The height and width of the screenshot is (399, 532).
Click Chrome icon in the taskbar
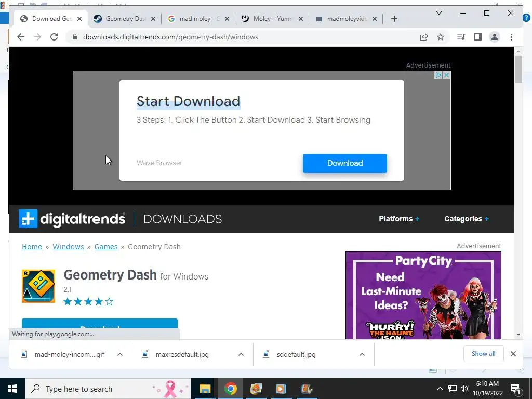[x=230, y=389]
